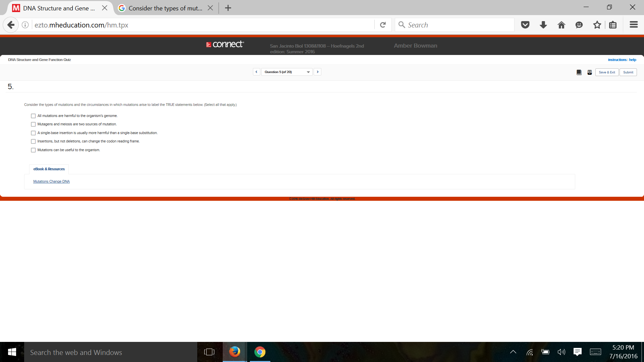Reload the page with the refresh icon
Viewport: 644px width, 362px height.
(x=383, y=25)
